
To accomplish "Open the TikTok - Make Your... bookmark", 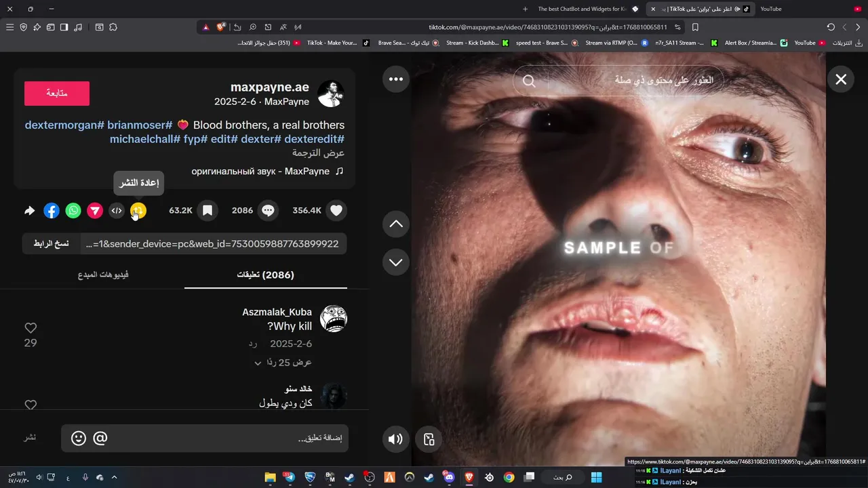I will (x=338, y=43).
